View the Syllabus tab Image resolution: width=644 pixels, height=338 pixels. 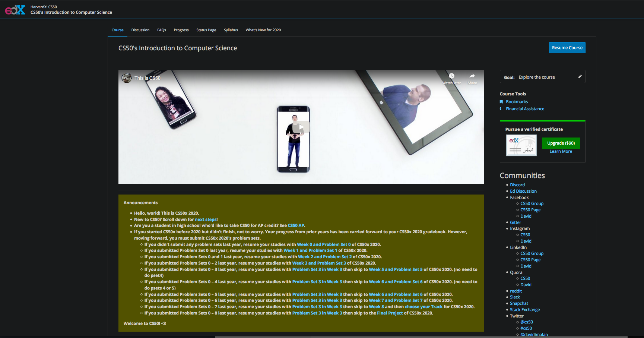(231, 30)
